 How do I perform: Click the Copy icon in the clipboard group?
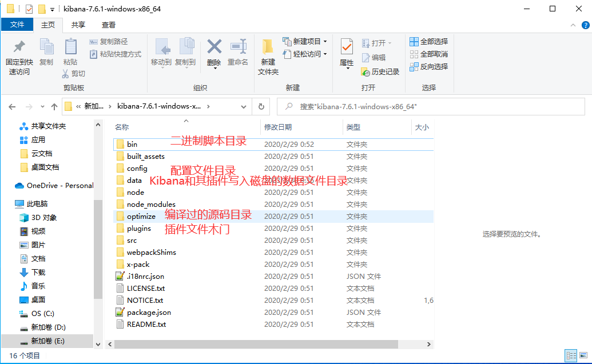[x=46, y=47]
